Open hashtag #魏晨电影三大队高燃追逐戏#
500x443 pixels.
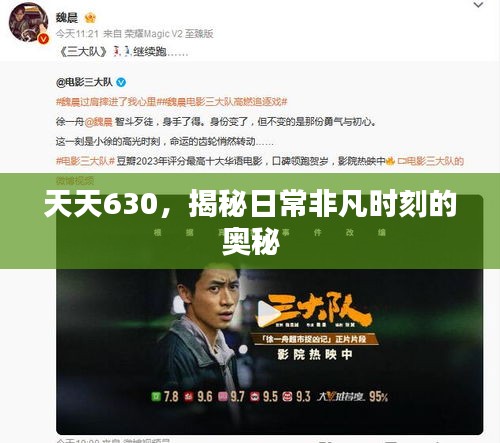(x=222, y=102)
